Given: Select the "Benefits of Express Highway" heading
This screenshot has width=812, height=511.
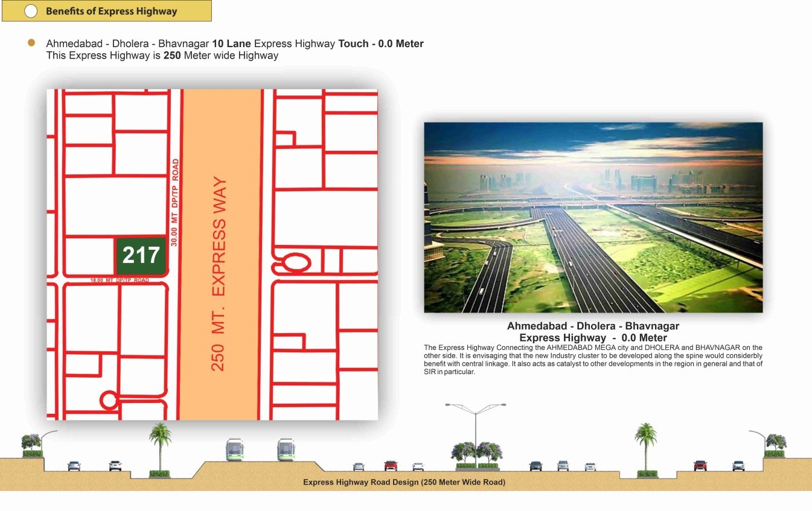Looking at the screenshot, I should [x=111, y=11].
